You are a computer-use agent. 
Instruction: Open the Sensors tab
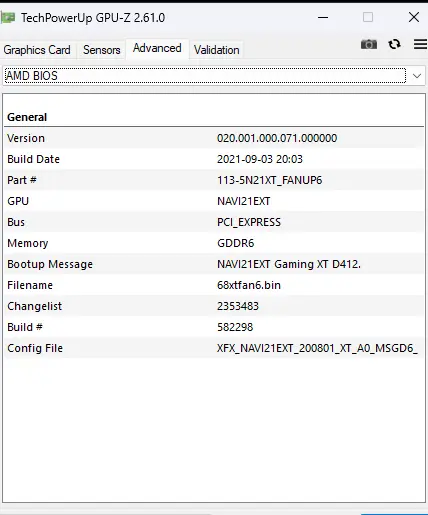tap(102, 50)
